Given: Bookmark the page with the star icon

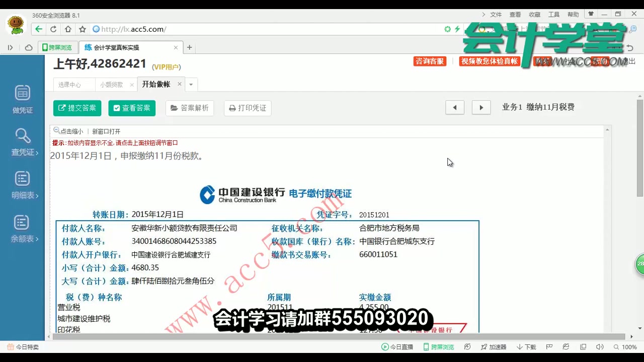Looking at the screenshot, I should [x=83, y=29].
